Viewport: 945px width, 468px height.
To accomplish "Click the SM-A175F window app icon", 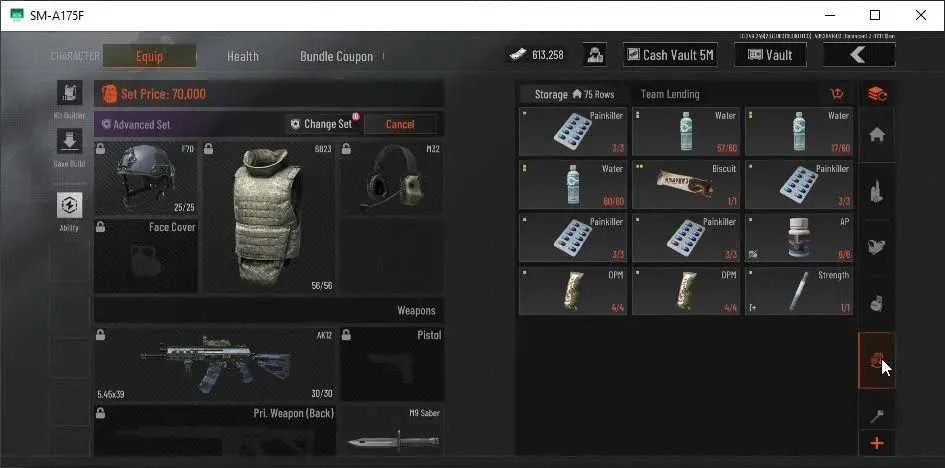I will 17,15.
